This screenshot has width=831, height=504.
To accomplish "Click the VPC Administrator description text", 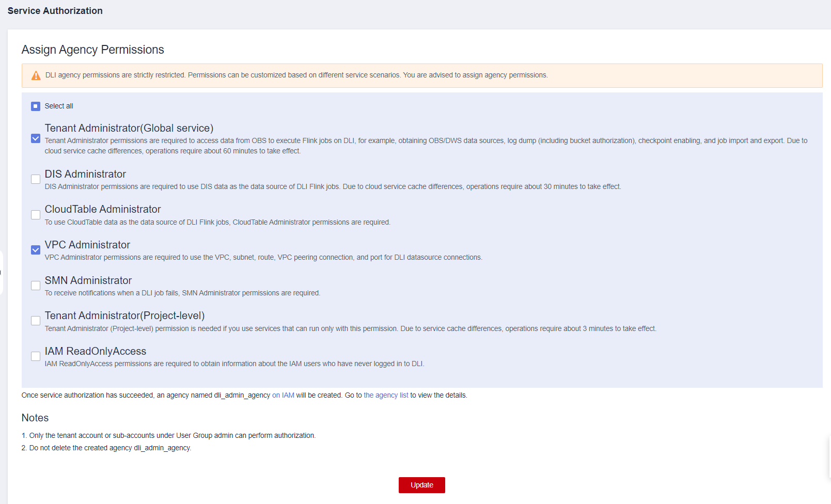I will (263, 257).
